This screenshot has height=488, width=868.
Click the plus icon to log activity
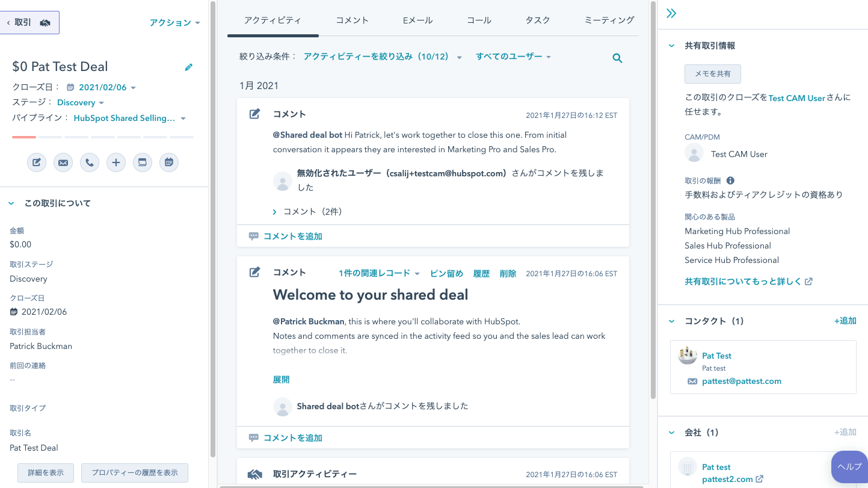(116, 162)
